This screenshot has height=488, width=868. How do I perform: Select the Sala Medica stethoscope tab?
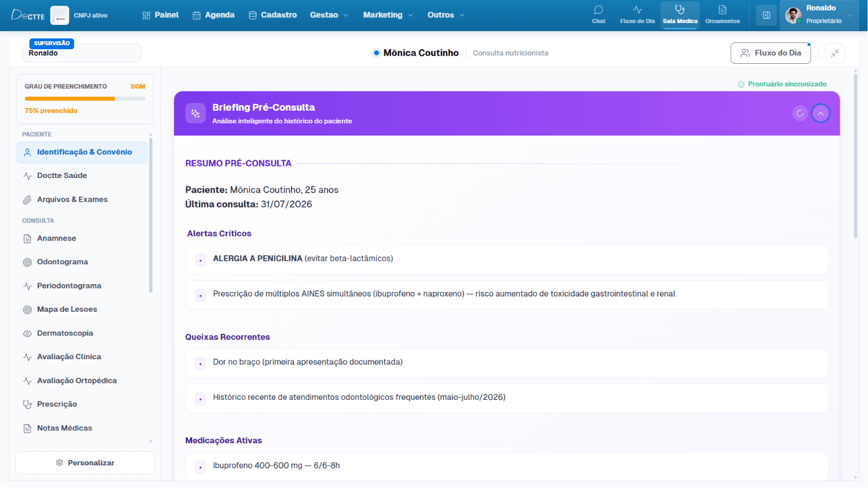[x=680, y=15]
